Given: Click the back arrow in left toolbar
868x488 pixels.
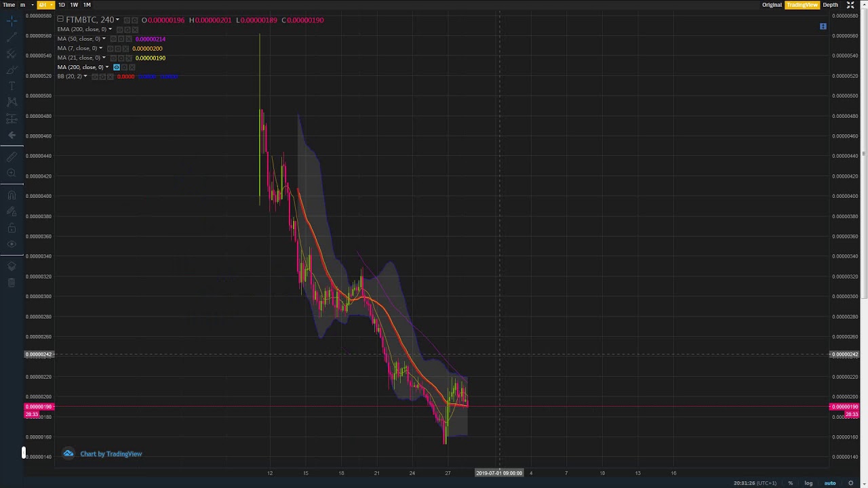Looking at the screenshot, I should pos(12,135).
